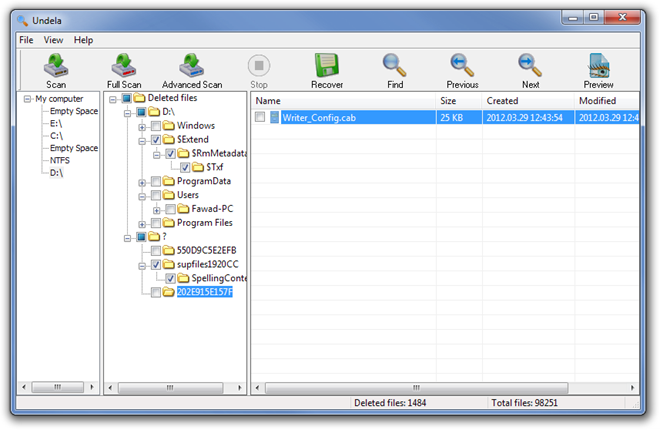Viewport: 660px width, 430px height.
Task: Click the Writer_Config.cab file icon
Action: (x=274, y=117)
